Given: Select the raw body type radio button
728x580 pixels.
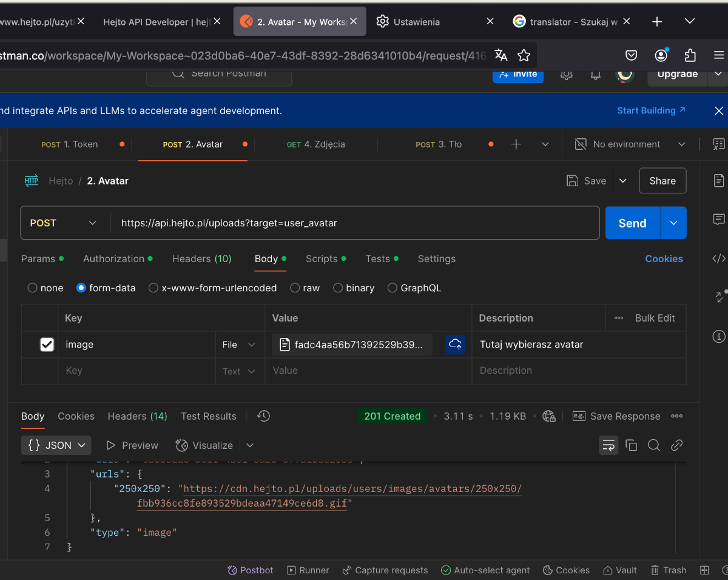Looking at the screenshot, I should (295, 288).
